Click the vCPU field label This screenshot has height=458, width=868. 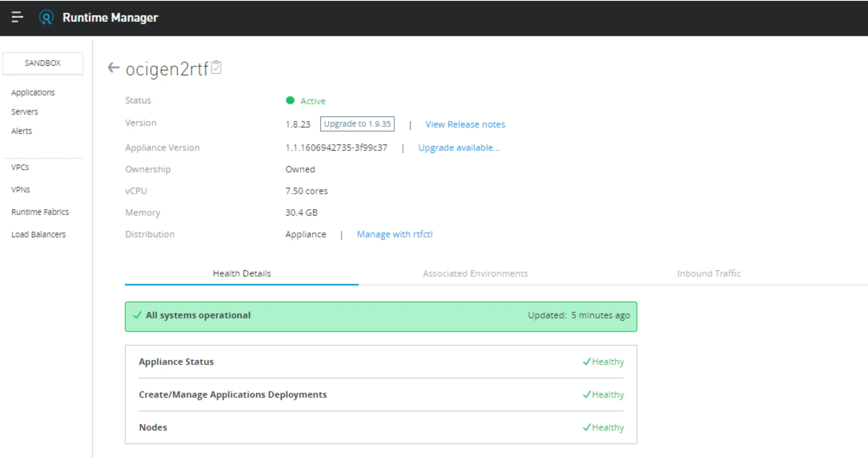[136, 191]
